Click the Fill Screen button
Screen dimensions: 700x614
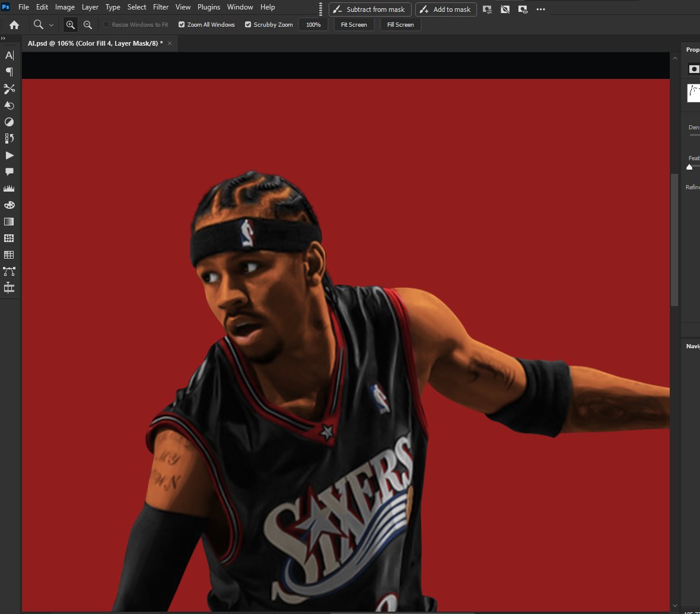(x=400, y=24)
